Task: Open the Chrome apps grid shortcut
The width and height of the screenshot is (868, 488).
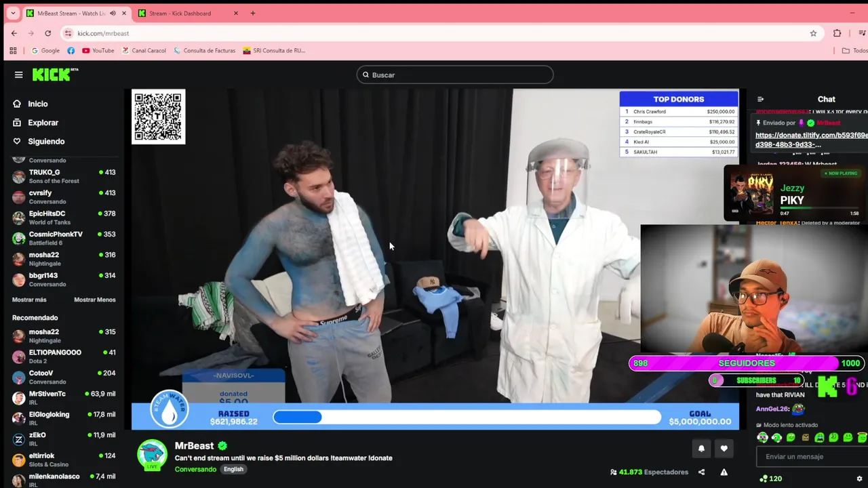Action: pos(13,50)
